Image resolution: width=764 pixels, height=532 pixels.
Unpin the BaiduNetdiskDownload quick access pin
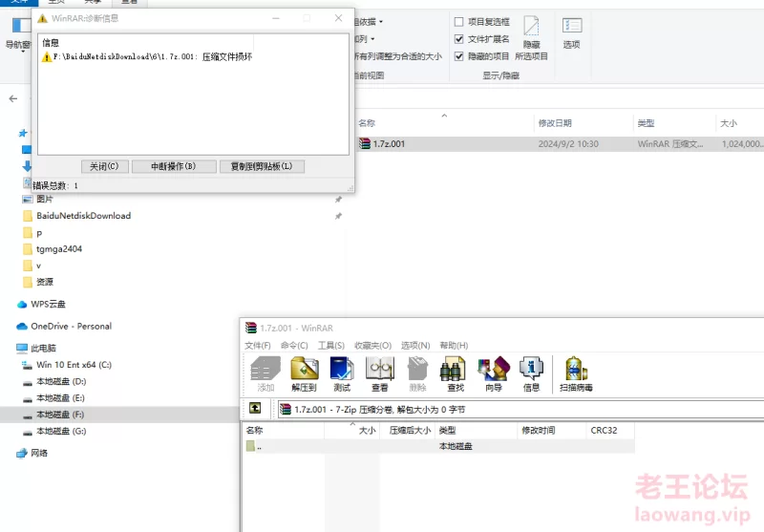tap(338, 216)
